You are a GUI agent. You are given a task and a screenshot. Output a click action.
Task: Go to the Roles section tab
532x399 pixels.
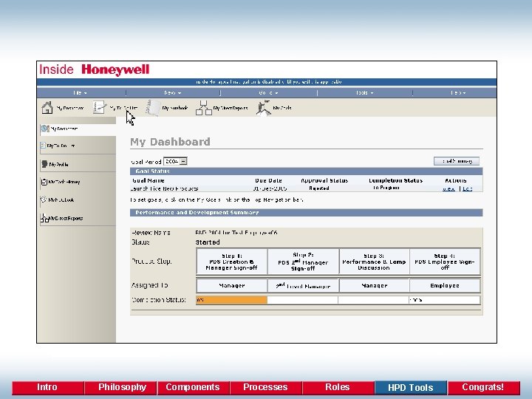tap(338, 387)
